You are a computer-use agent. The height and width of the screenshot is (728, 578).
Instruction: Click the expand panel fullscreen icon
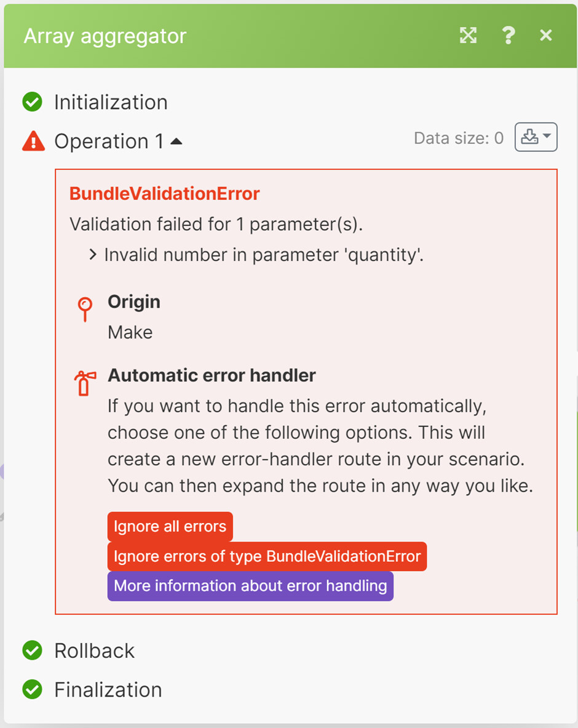click(468, 36)
